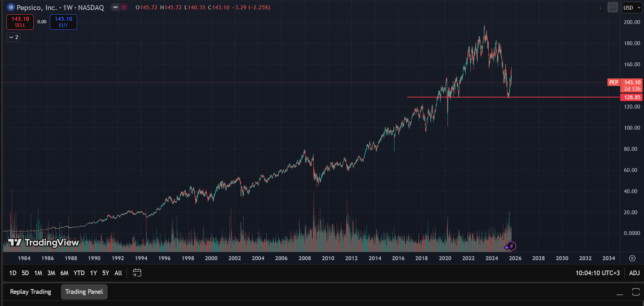Image resolution: width=644 pixels, height=306 pixels.
Task: Click the down arrow scroll icon near USD
Action: (x=600, y=8)
